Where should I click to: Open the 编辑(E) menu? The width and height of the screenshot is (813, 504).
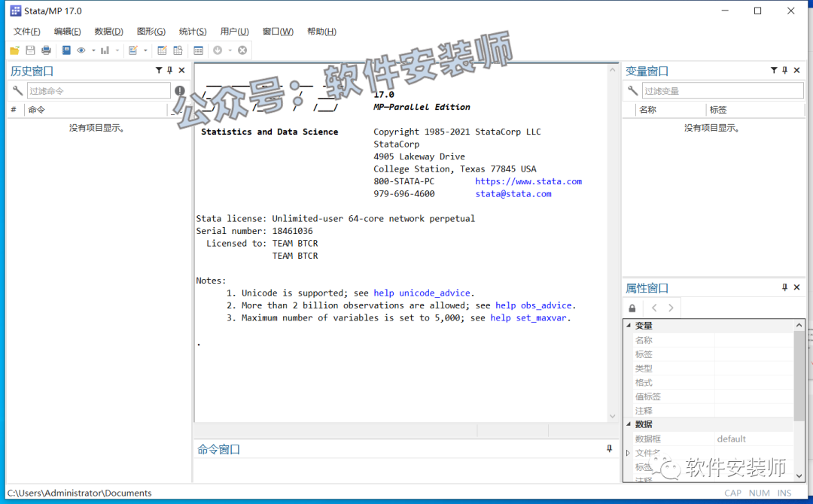68,32
